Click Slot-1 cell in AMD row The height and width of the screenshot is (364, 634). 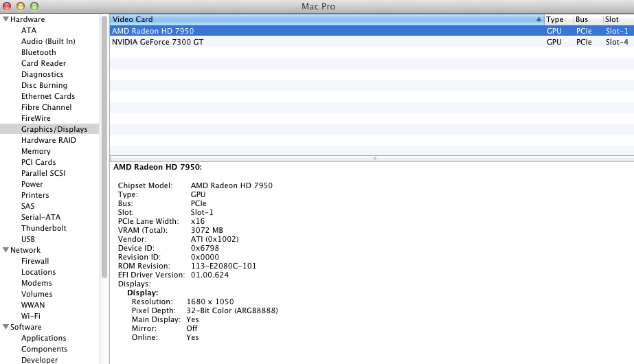pyautogui.click(x=617, y=31)
